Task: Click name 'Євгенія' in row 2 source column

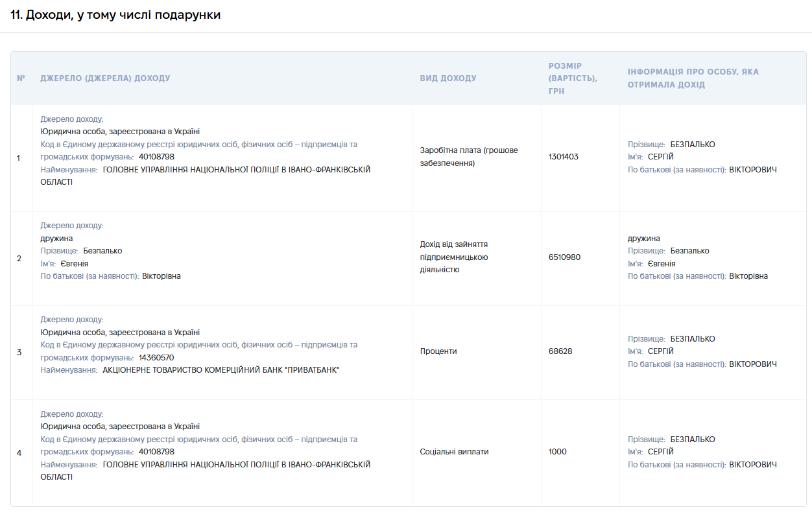Action: (x=75, y=264)
